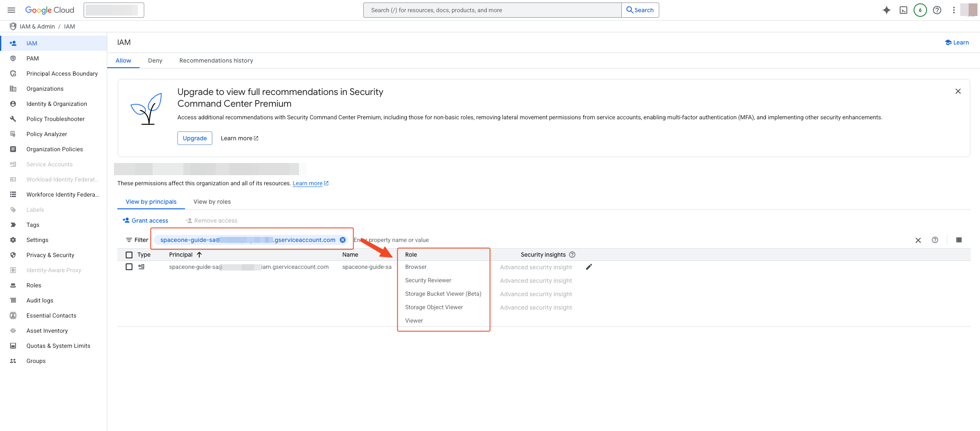Click Security insights help icon
The image size is (980, 431).
(x=572, y=255)
